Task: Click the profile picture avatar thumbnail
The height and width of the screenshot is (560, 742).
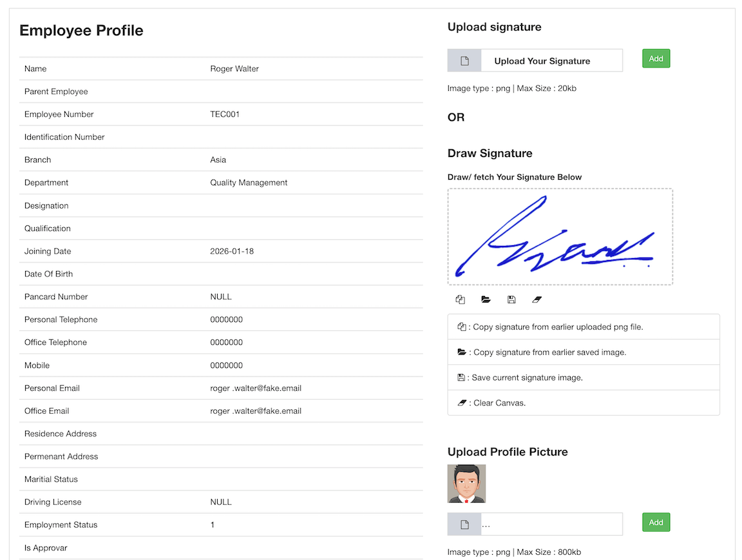Action: pos(466,484)
